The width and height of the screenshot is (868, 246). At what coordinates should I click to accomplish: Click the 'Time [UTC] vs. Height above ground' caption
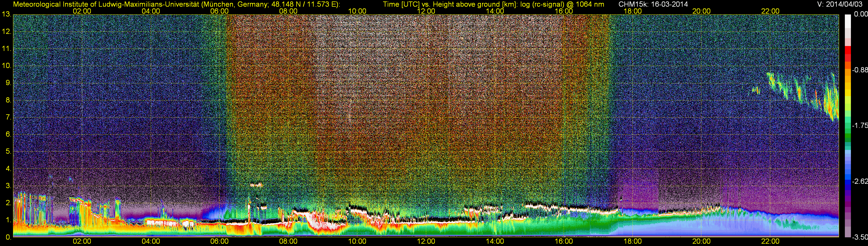pyautogui.click(x=493, y=4)
